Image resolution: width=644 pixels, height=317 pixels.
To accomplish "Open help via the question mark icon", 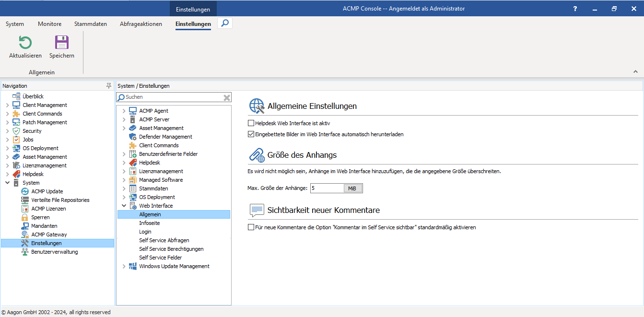I will tap(574, 8).
